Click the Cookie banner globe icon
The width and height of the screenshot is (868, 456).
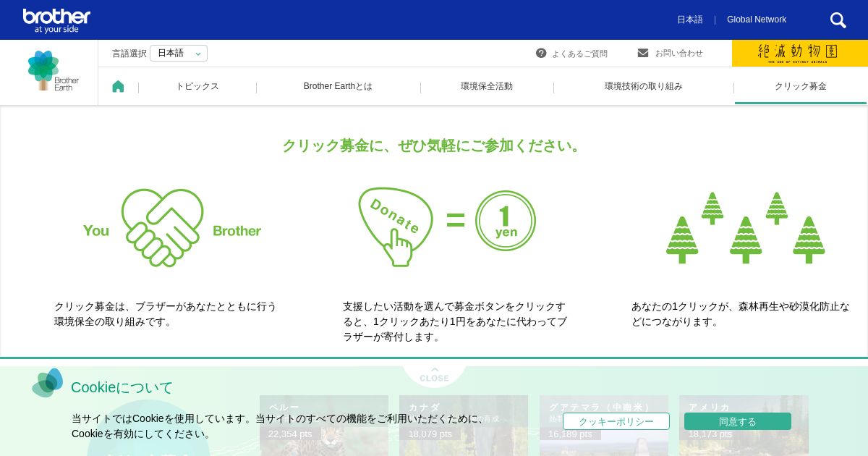[48, 383]
